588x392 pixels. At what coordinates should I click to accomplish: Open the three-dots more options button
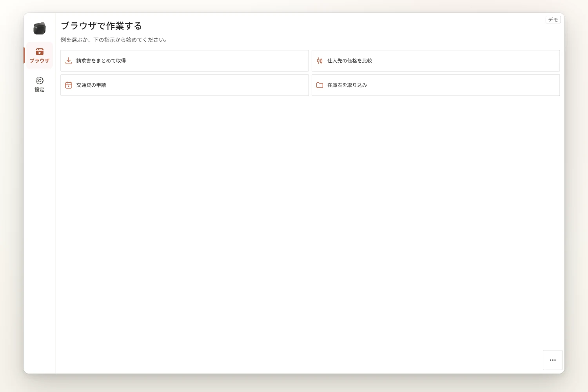tap(553, 360)
